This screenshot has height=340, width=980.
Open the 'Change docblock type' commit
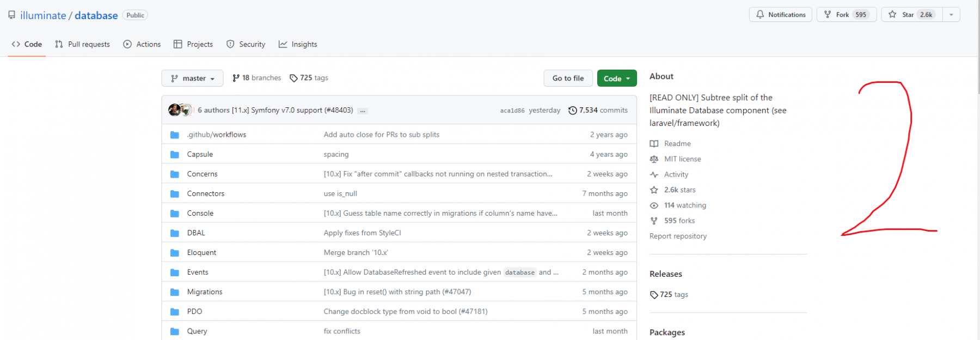click(x=406, y=311)
